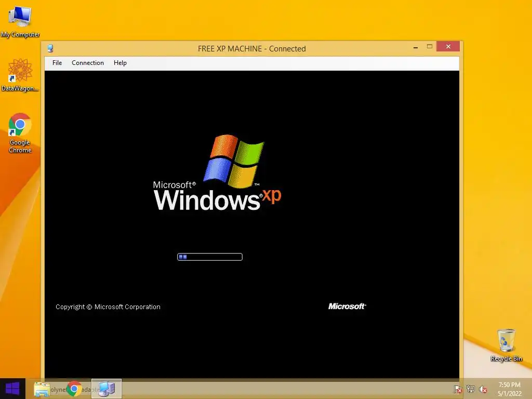Minimize the FREE XP MACHINE window
This screenshot has height=399, width=532.
point(416,47)
